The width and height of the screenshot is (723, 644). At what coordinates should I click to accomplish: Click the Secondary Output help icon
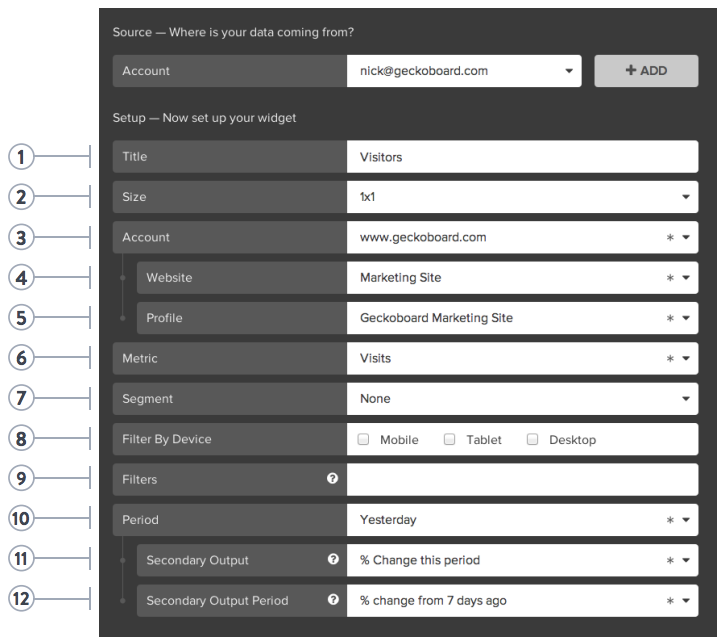click(x=333, y=559)
